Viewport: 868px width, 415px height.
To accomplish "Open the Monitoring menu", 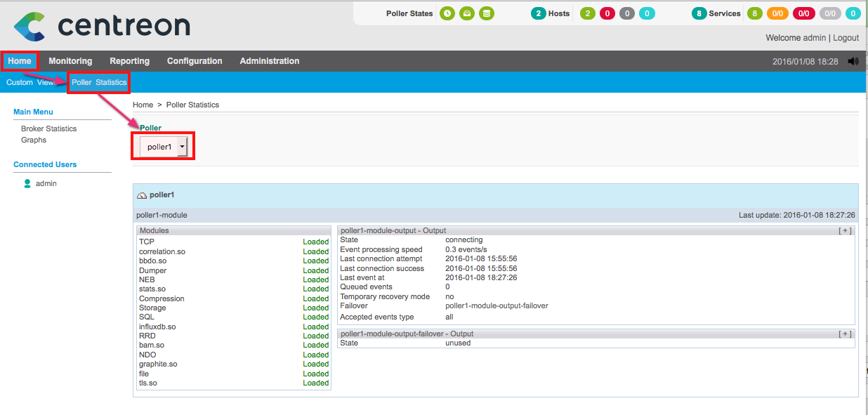I will (70, 61).
